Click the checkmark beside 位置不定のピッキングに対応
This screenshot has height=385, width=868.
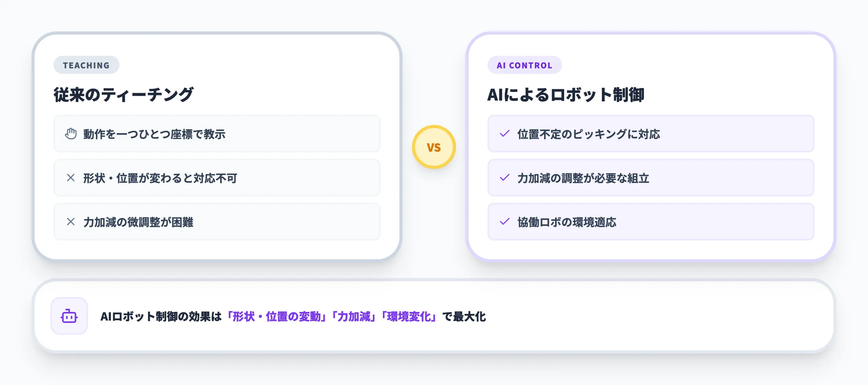pos(505,134)
